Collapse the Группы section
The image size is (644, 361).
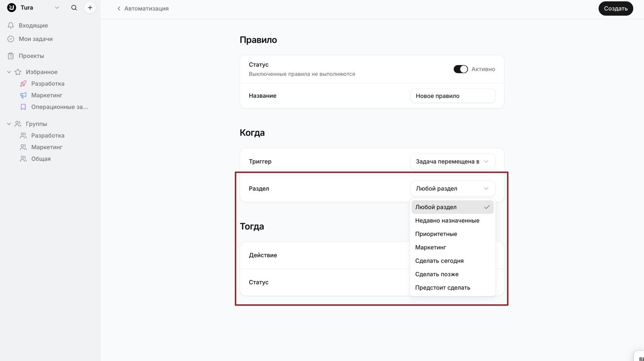click(x=9, y=124)
